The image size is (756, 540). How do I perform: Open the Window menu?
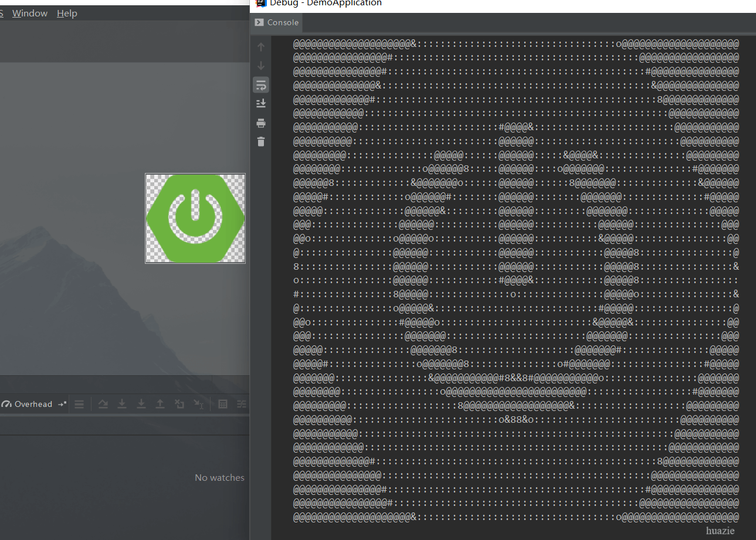click(29, 13)
